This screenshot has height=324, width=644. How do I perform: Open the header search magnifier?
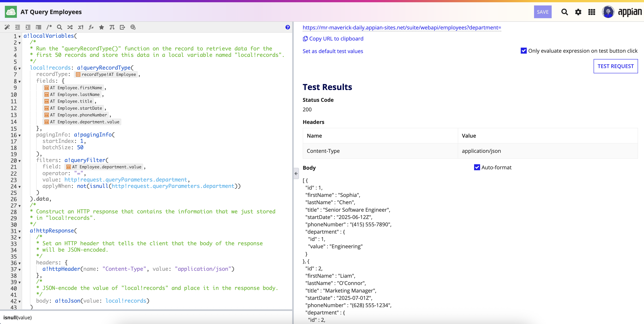pos(565,12)
